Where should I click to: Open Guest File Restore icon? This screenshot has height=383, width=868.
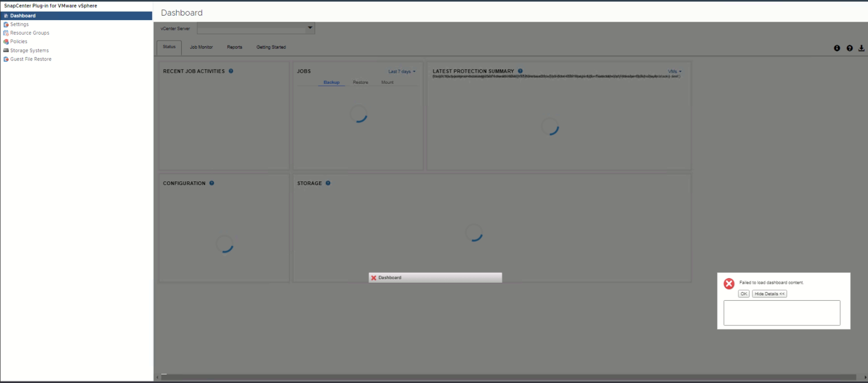tap(6, 59)
